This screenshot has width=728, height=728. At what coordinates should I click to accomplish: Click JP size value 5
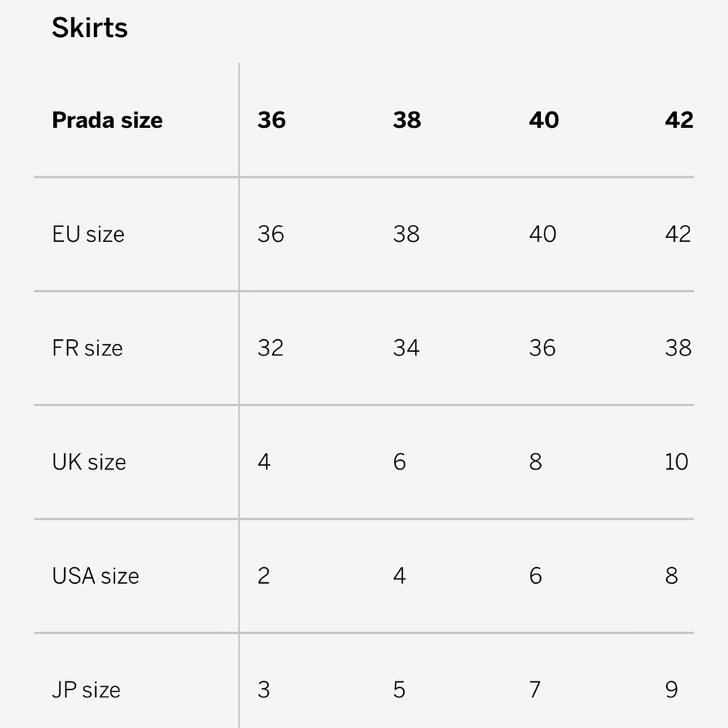point(399,690)
